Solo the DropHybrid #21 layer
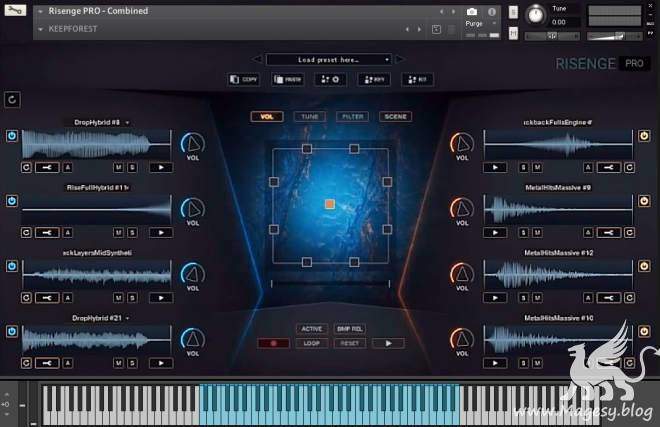Image resolution: width=660 pixels, height=427 pixels. point(132,363)
